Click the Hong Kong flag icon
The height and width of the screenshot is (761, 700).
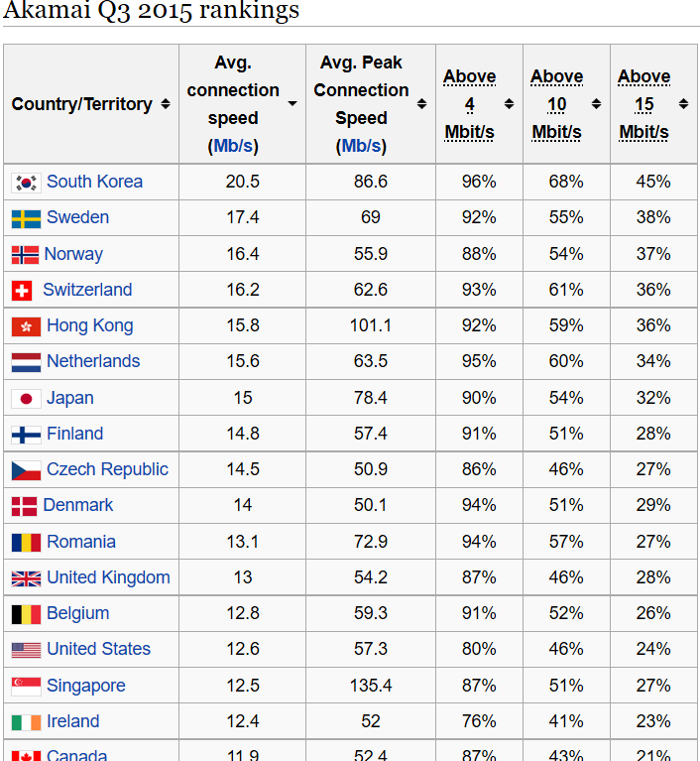26,326
